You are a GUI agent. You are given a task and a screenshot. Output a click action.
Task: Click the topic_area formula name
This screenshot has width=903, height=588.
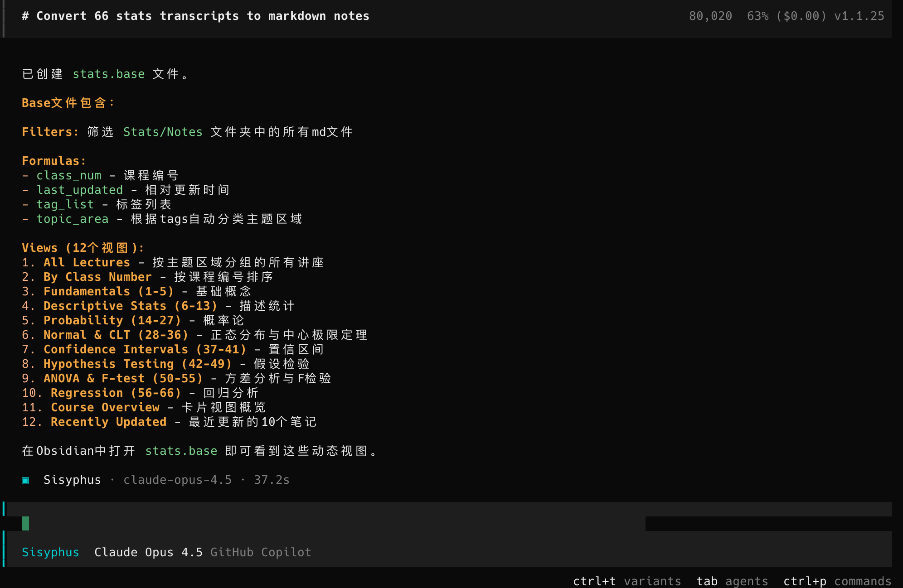[x=73, y=219]
